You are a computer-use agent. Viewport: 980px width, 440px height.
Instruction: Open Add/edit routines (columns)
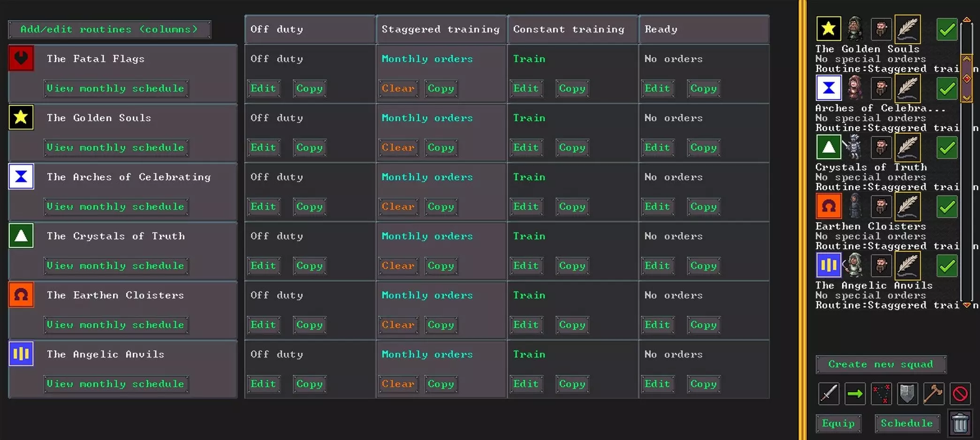tap(109, 29)
